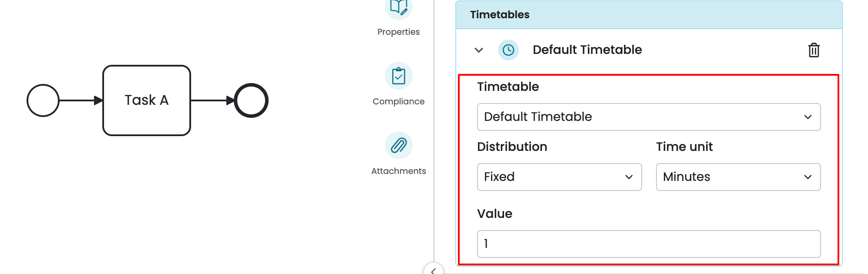Delete Default Timetable with trash icon
This screenshot has height=274, width=868.
[x=814, y=50]
